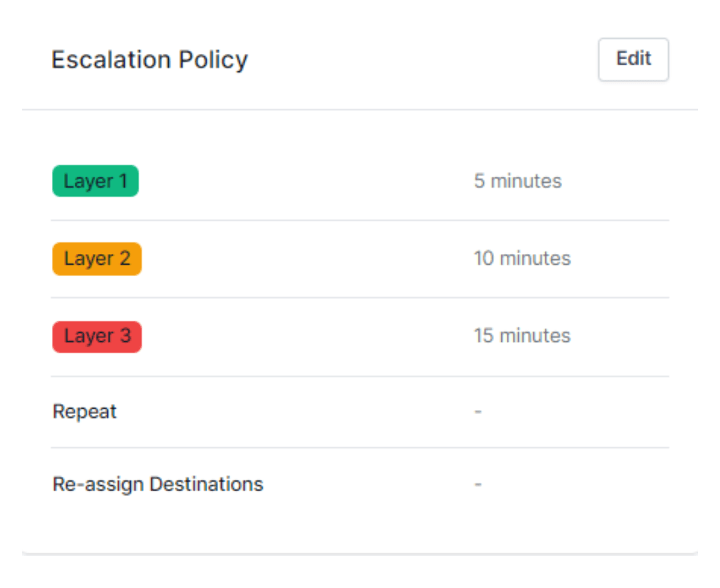Select the Layer 2 row

click(x=360, y=259)
